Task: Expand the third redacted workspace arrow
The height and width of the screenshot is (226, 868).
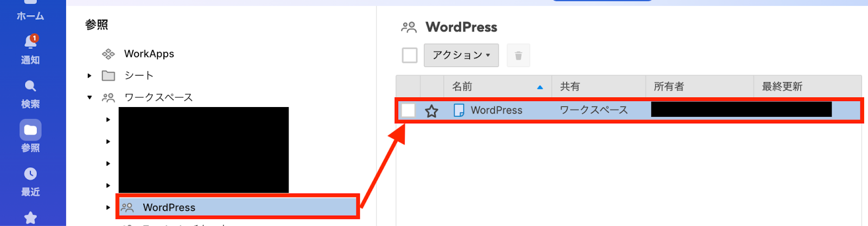Action: [108, 164]
